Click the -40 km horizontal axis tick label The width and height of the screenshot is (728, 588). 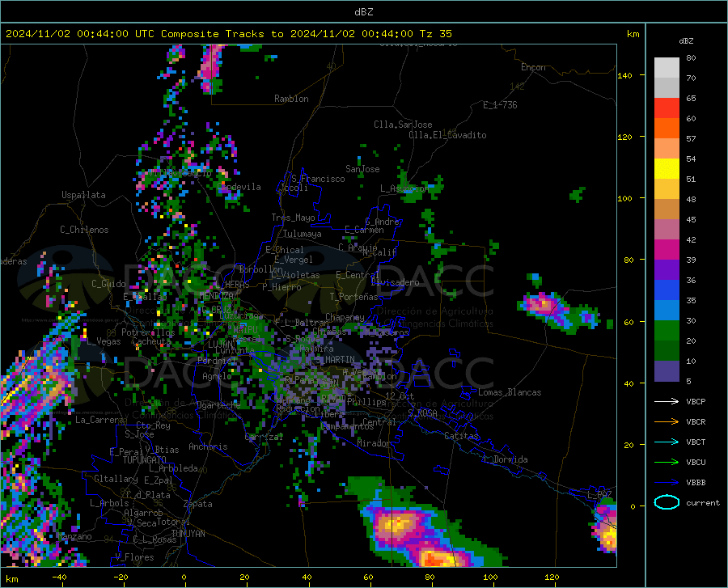pyautogui.click(x=59, y=577)
